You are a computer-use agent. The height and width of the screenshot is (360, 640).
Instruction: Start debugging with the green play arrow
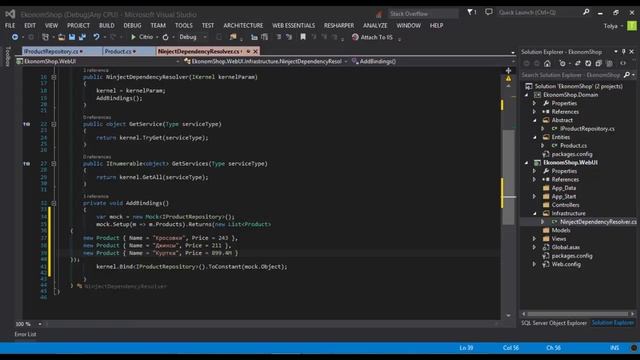coord(133,37)
